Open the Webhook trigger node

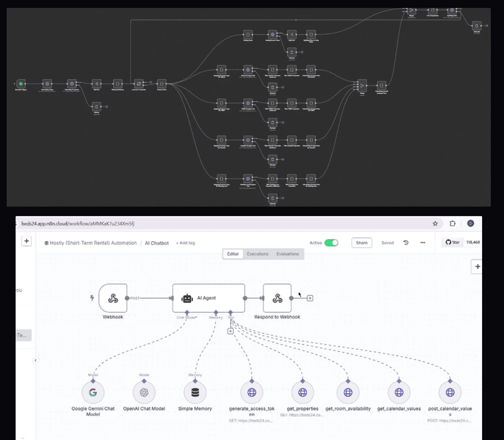113,298
